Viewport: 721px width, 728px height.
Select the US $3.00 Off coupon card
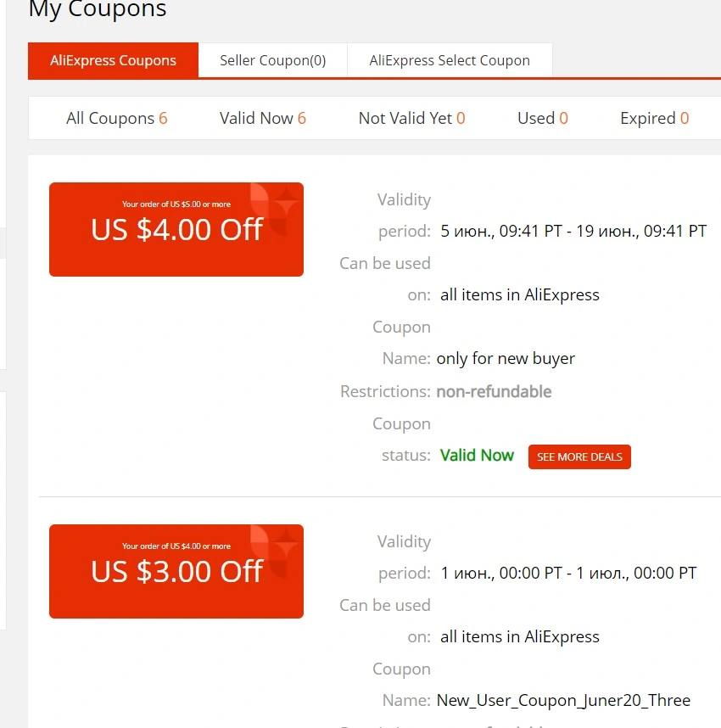click(x=176, y=571)
